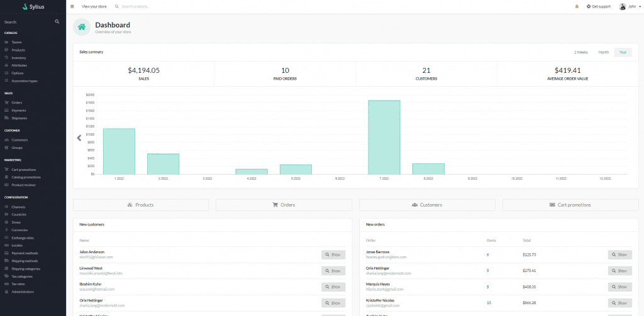Open Product reviews in sidebar
This screenshot has width=644, height=316.
(23, 185)
